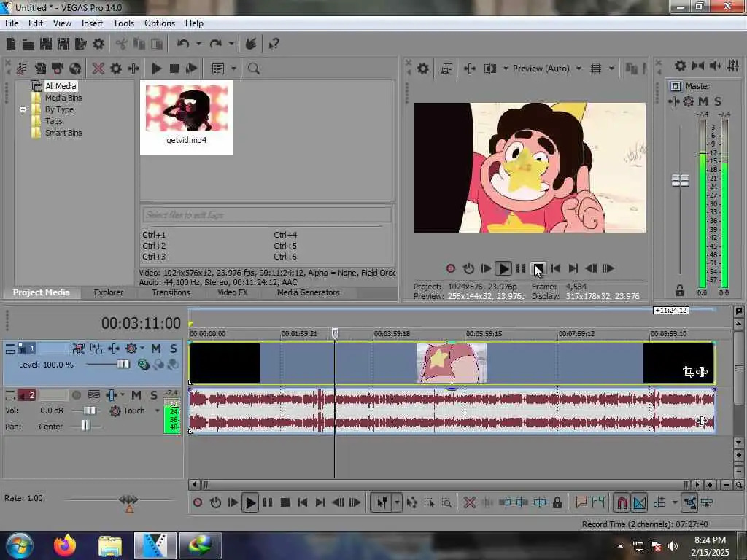Toggle Loop Playback in timeline transport
Image resolution: width=747 pixels, height=560 pixels.
click(216, 502)
